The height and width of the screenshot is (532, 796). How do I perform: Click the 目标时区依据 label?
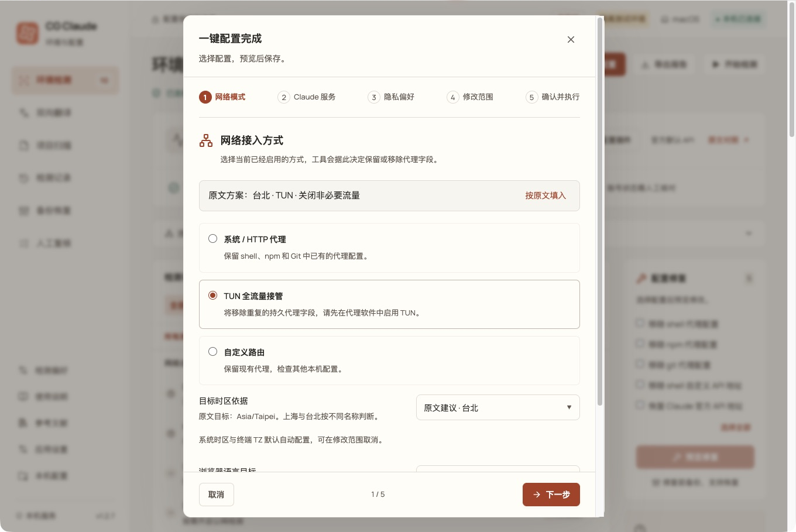point(224,401)
